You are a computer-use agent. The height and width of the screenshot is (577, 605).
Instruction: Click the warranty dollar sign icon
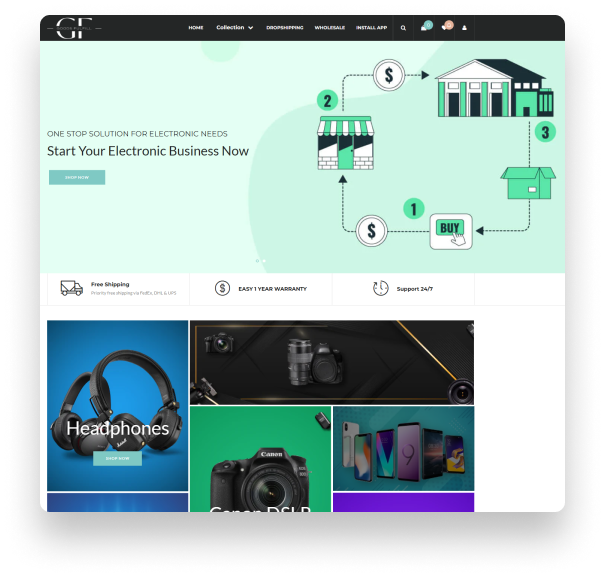pos(222,288)
